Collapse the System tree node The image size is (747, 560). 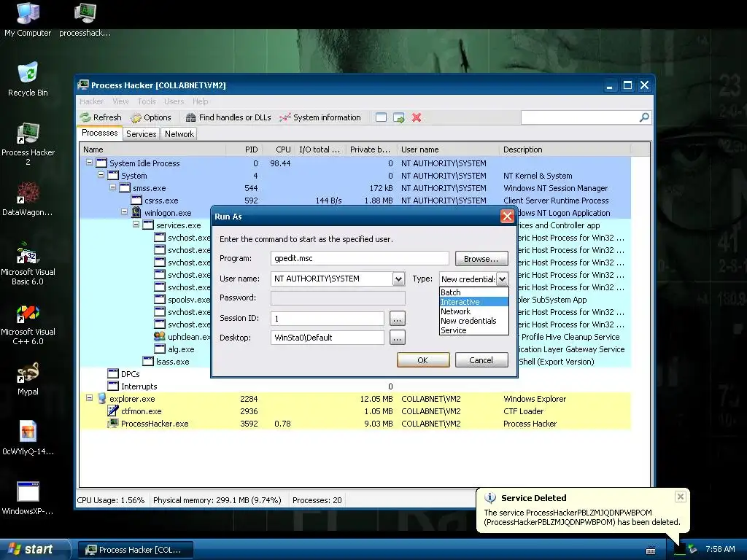(x=101, y=175)
